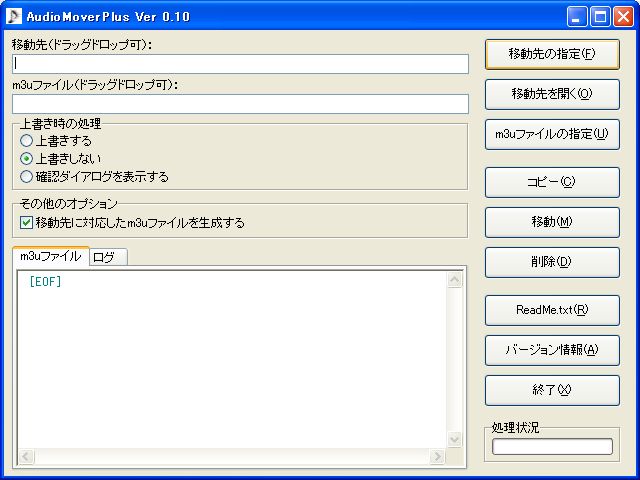This screenshot has height=480, width=640.
Task: Click m3uファイルの指定(U) button
Action: tap(552, 134)
